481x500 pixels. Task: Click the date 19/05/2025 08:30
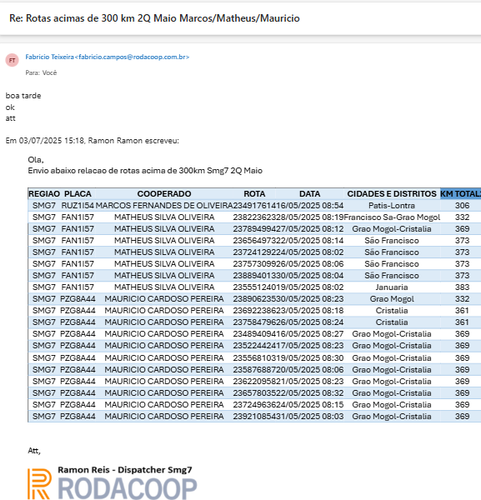coord(310,358)
